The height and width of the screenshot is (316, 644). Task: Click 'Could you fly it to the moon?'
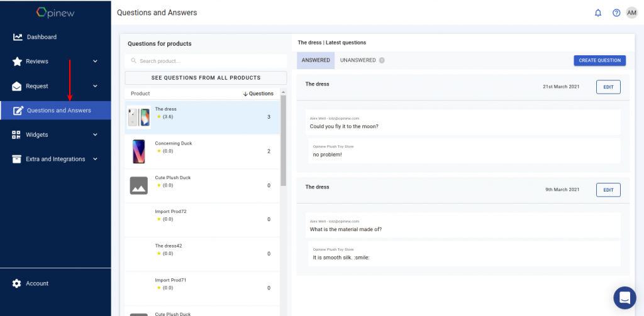point(344,126)
